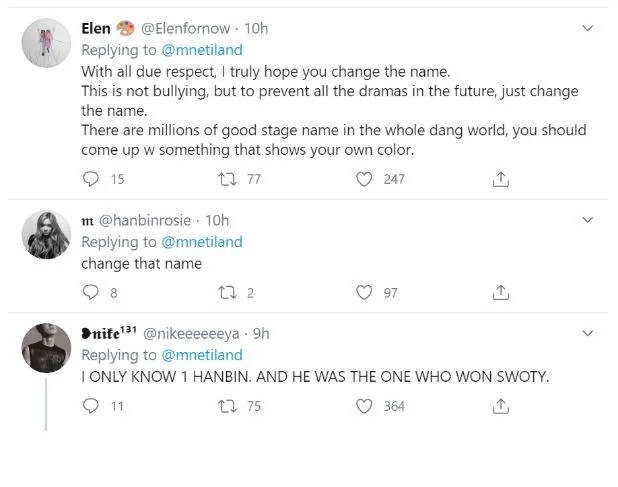
Task: Open @mnetiland link in Elen's reply
Action: (x=203, y=50)
